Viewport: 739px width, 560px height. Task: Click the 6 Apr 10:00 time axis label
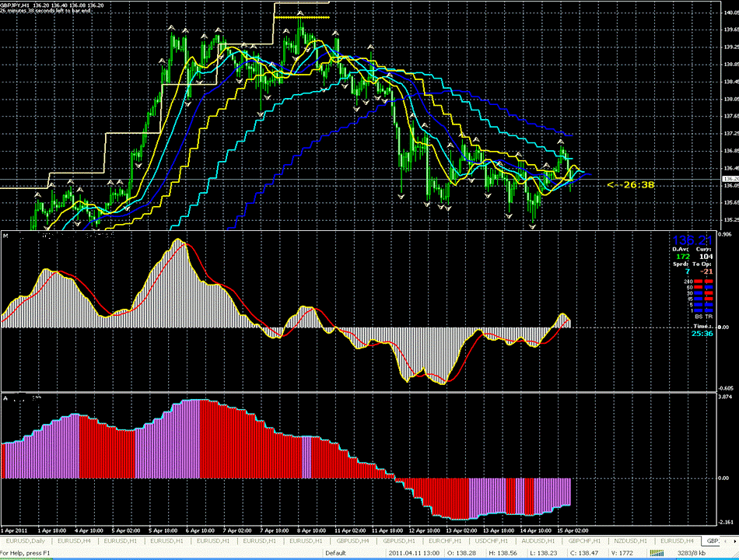(200, 530)
